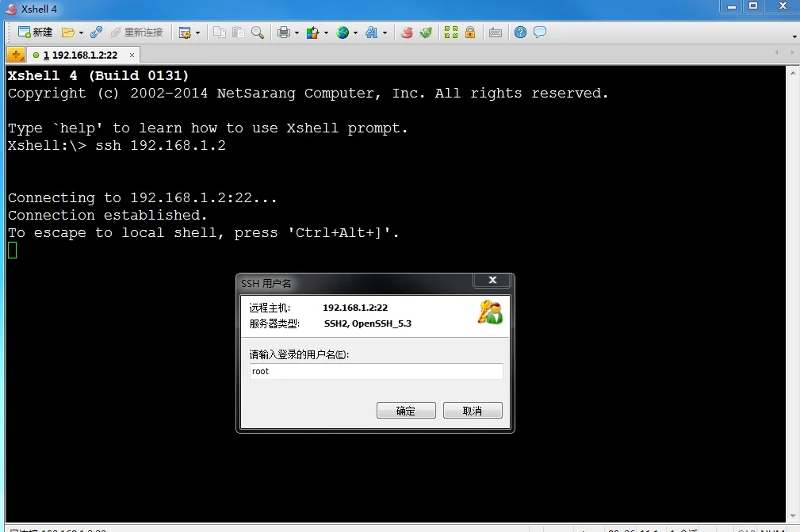Expand the font dropdown arrow
The image size is (800, 532).
[x=385, y=33]
